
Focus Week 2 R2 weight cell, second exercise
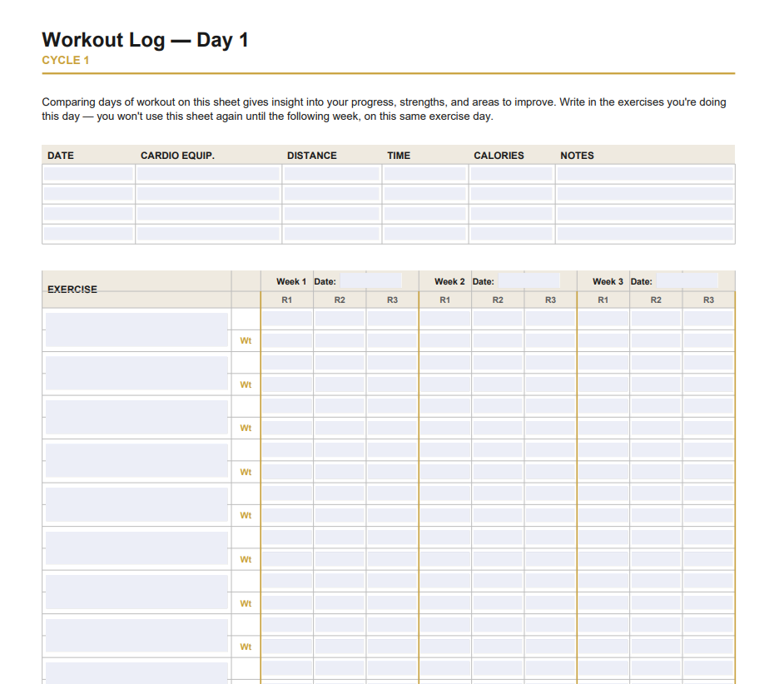[x=498, y=384]
